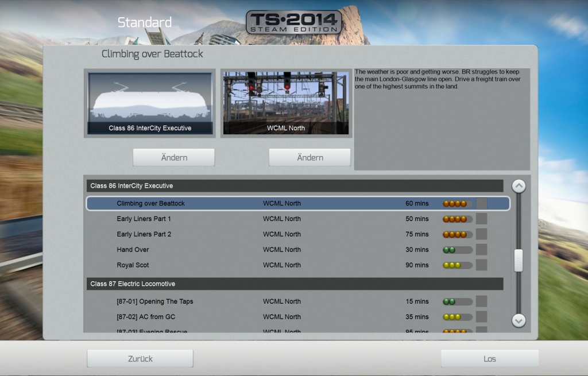Click completion box for AC from GC
The height and width of the screenshot is (376, 588).
pyautogui.click(x=482, y=317)
